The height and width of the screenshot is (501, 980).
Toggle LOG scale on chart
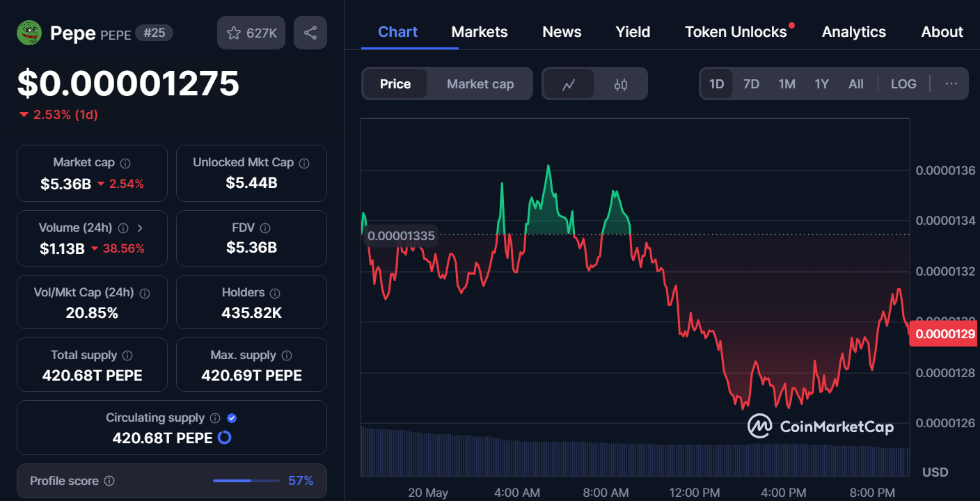point(903,84)
